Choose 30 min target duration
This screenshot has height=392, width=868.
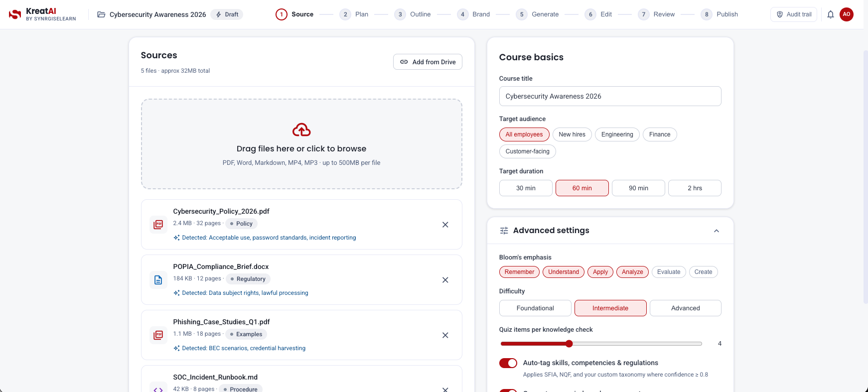point(526,188)
